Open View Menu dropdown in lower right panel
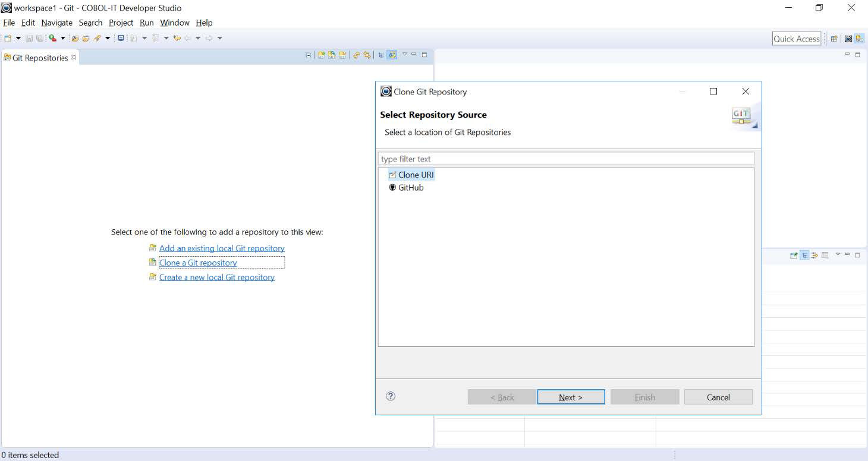 [x=838, y=254]
